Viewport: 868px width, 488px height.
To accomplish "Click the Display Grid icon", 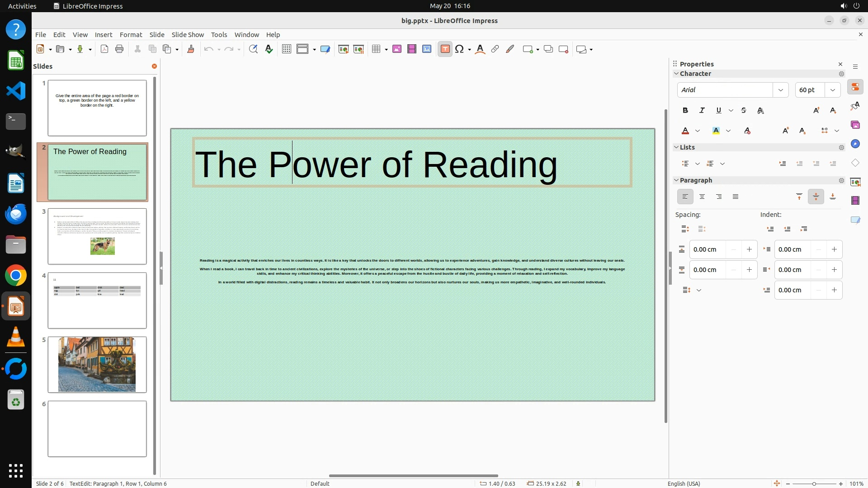I will pyautogui.click(x=286, y=49).
